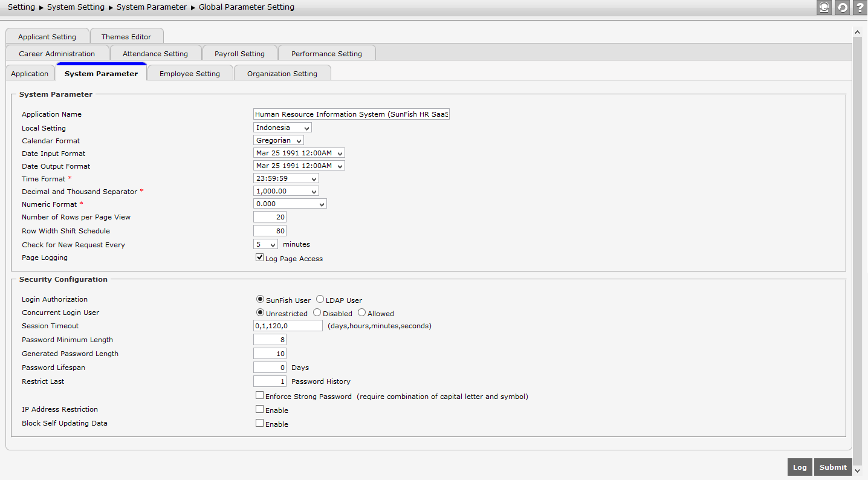
Task: Open help via the question mark icon
Action: point(860,8)
